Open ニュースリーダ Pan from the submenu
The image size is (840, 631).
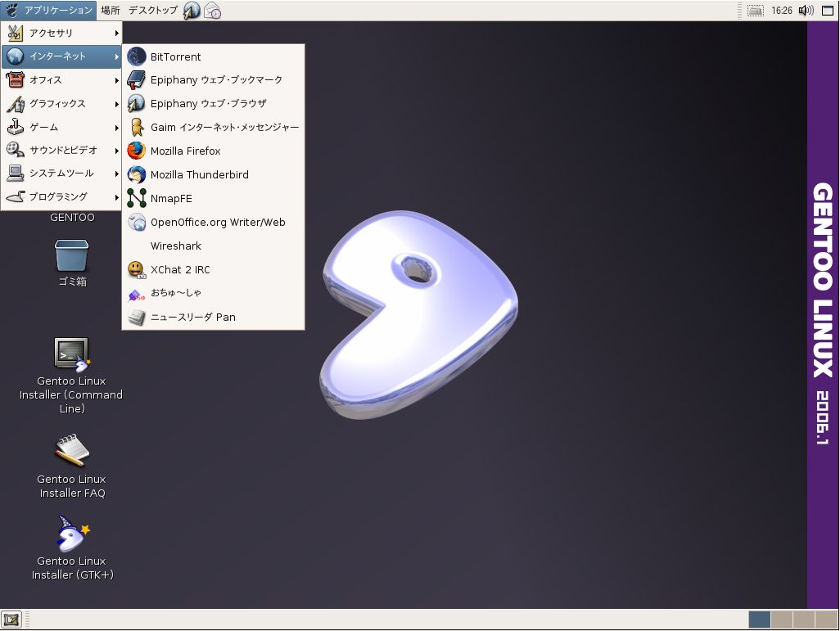pyautogui.click(x=213, y=317)
